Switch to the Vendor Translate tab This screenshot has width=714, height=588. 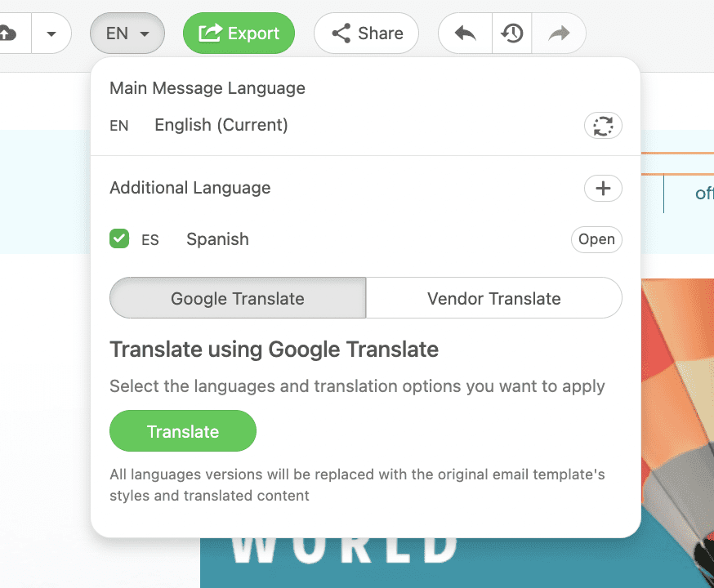[x=493, y=298]
